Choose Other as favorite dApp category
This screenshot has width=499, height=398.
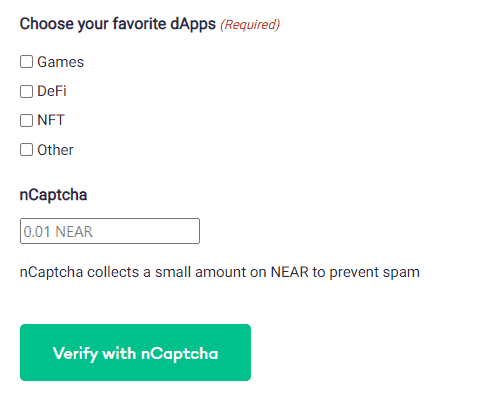tap(26, 150)
